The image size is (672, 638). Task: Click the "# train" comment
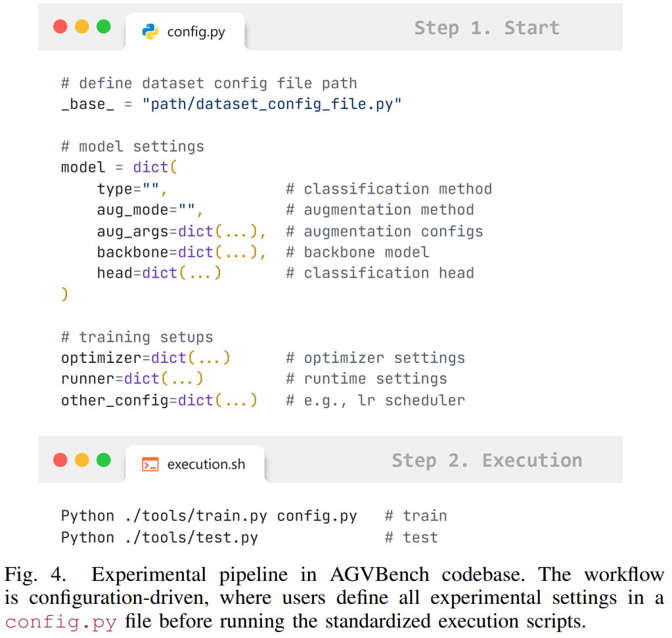pos(416,516)
